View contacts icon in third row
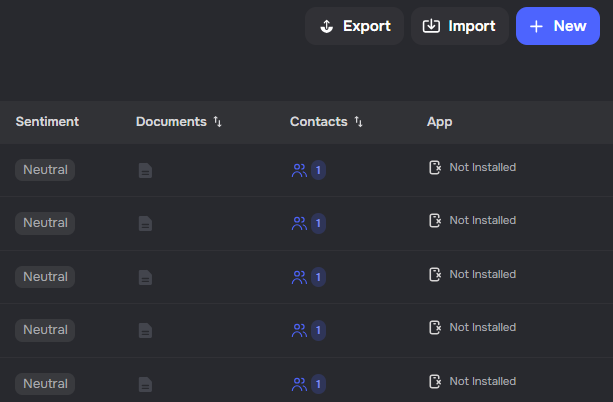The width and height of the screenshot is (613, 402). click(x=298, y=277)
